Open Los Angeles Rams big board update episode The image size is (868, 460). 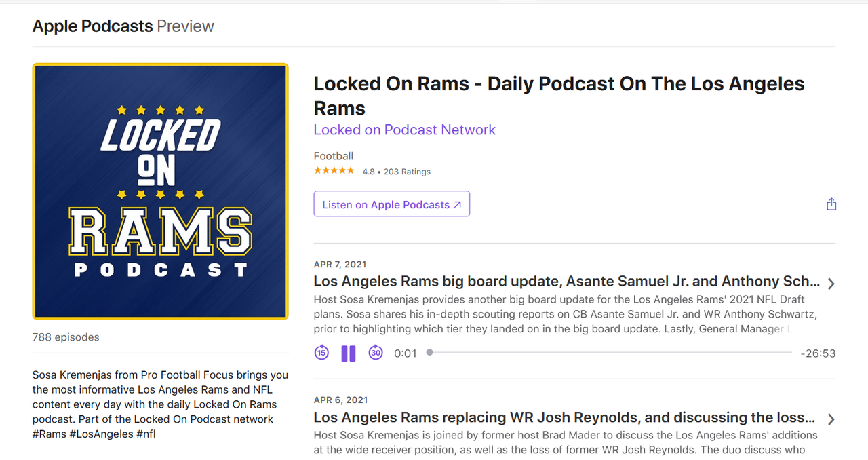(x=567, y=282)
